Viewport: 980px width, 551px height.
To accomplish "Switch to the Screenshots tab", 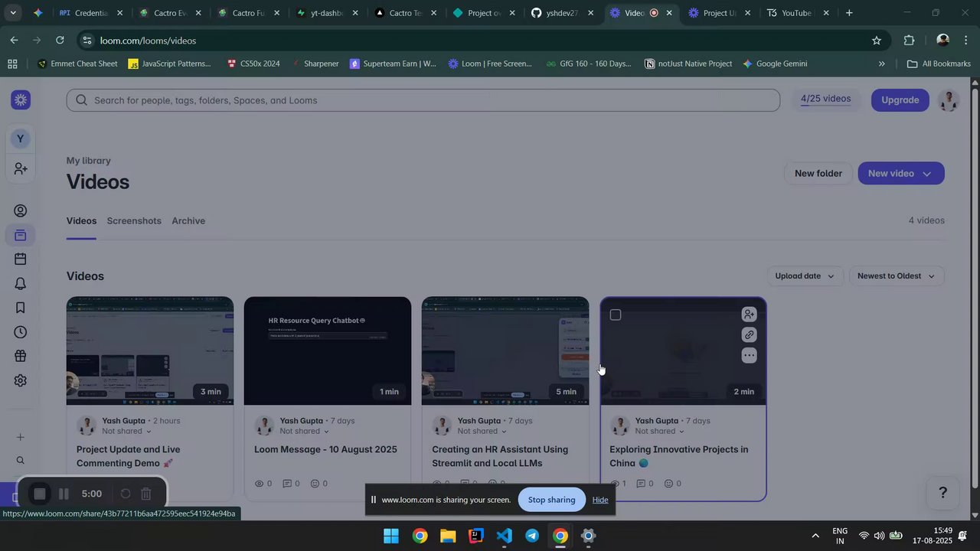I will [x=134, y=221].
